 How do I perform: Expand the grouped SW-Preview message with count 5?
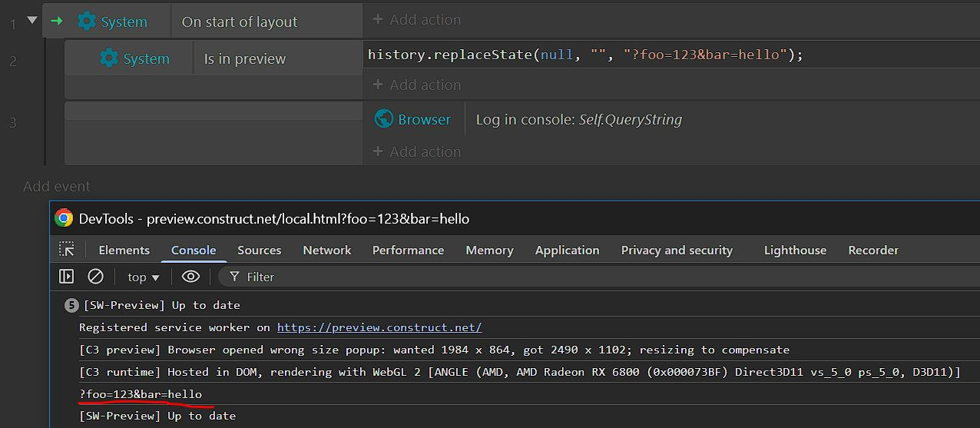(71, 305)
